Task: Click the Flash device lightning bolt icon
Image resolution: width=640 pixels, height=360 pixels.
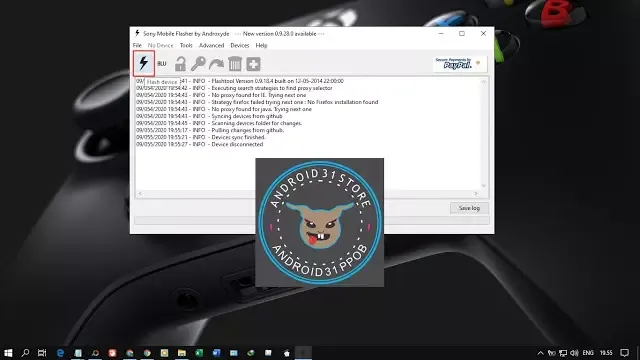Action: (144, 63)
